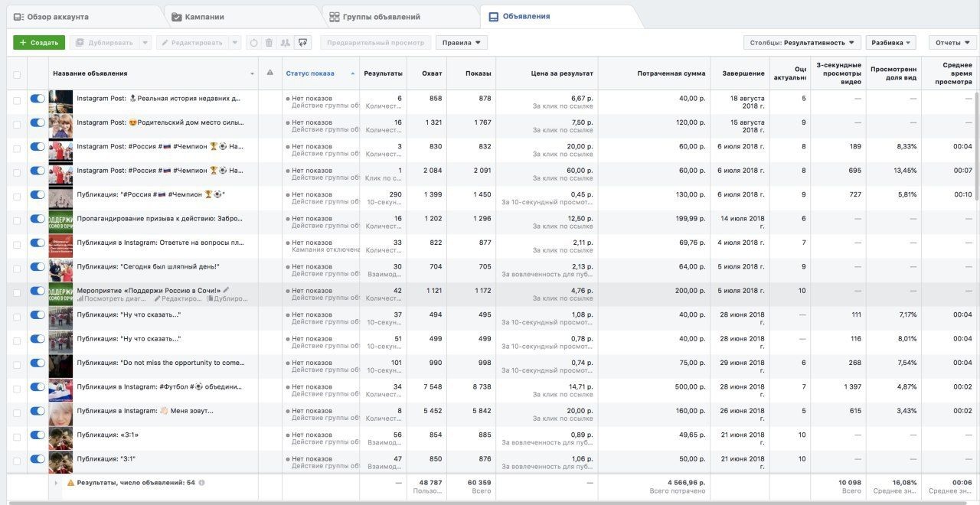Check the select-all checkbox in table header
The width and height of the screenshot is (980, 505).
[17, 75]
